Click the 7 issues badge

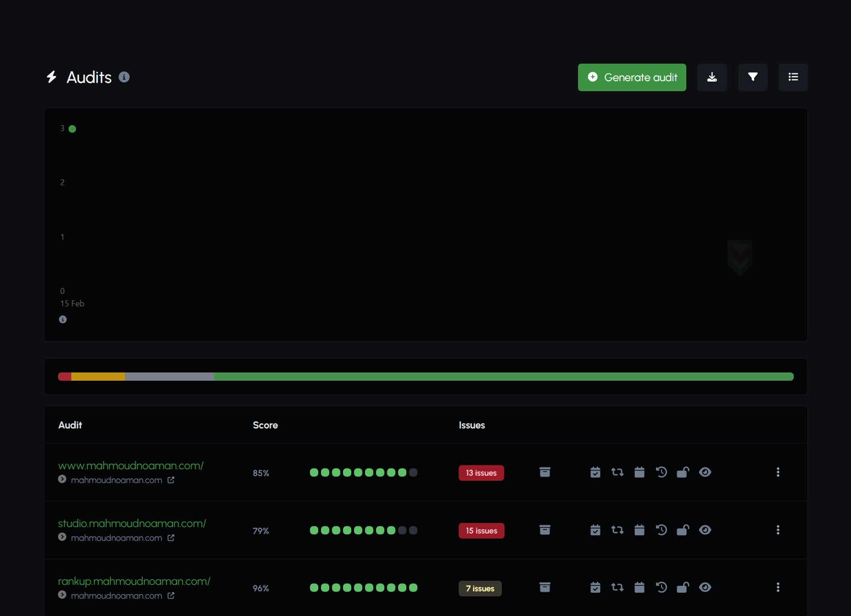pos(480,588)
